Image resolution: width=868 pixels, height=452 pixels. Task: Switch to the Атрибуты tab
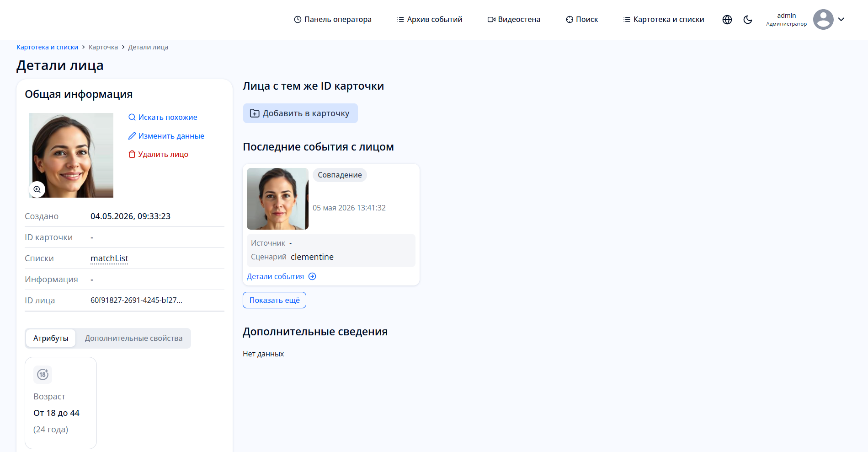pos(51,338)
